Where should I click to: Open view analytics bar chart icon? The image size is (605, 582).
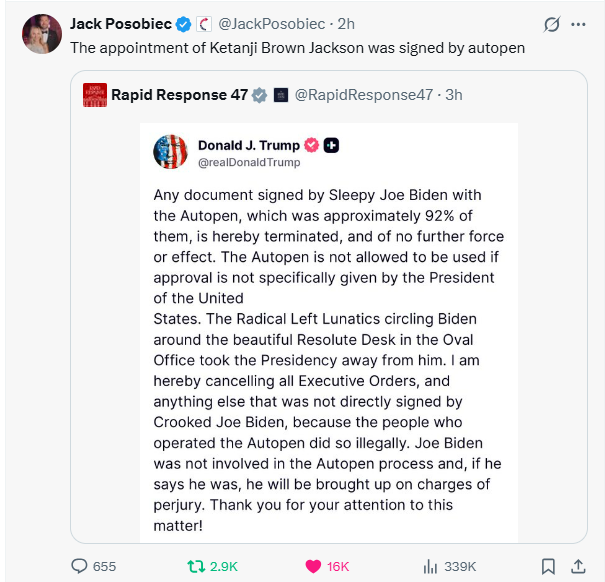click(431, 566)
